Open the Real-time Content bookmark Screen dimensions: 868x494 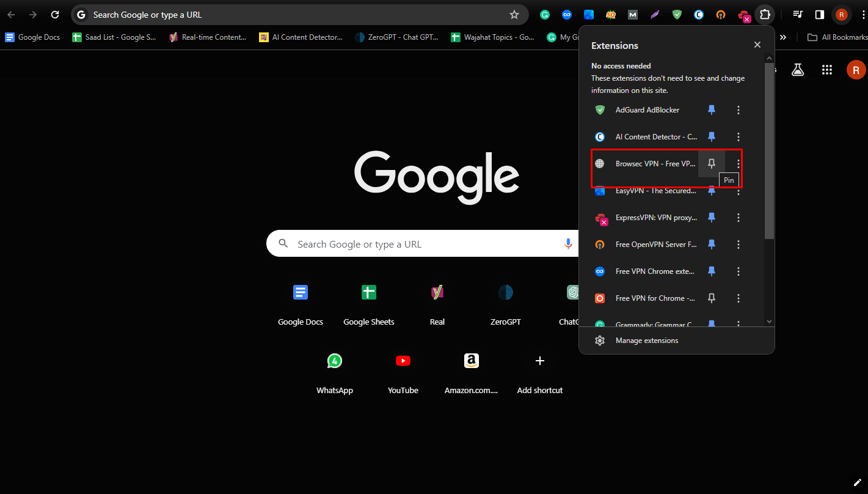pos(208,37)
